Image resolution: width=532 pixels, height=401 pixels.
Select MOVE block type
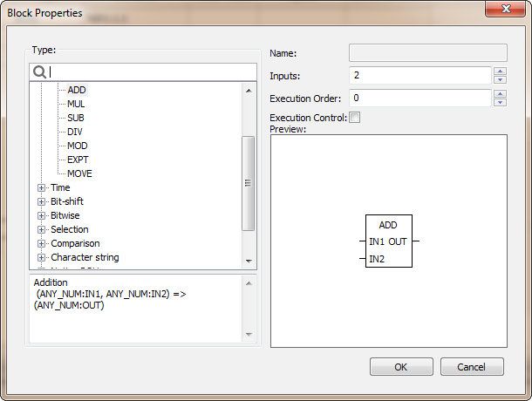[79, 173]
